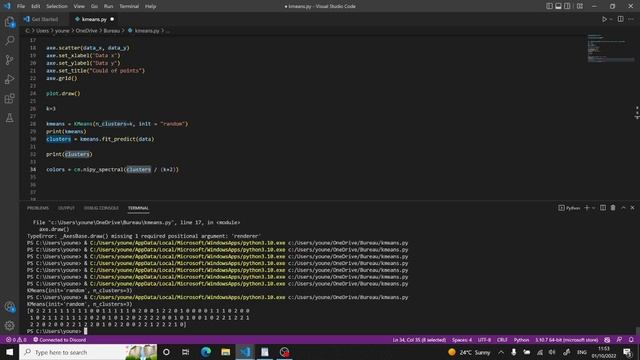640x360 pixels.
Task: Open the Run and Debug view
Action: (x=9, y=79)
